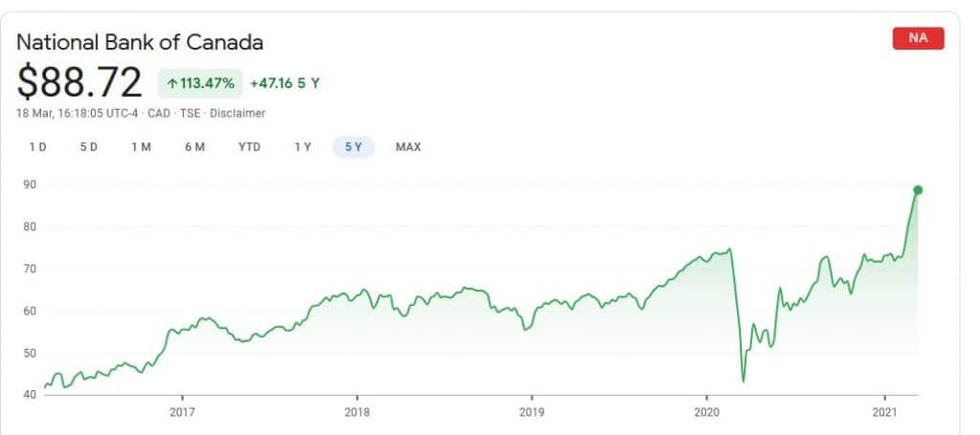Choose the 6 M range tab
The height and width of the screenshot is (435, 980).
[195, 147]
